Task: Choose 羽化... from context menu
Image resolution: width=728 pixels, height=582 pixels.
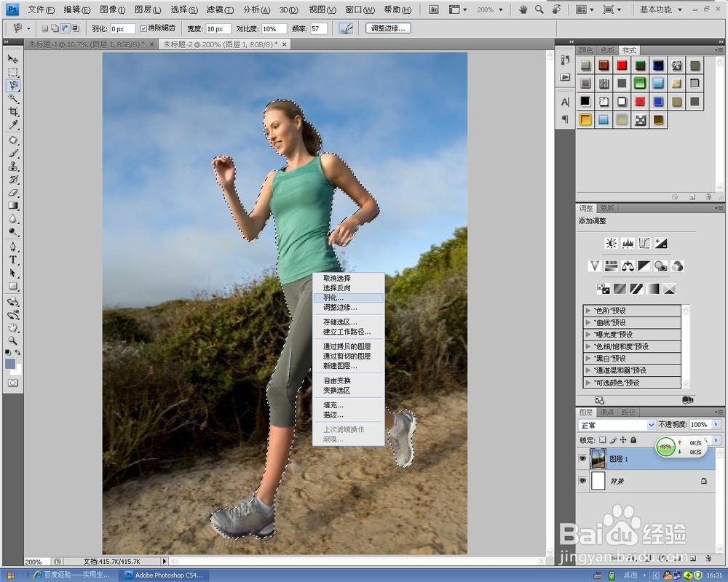Action: coord(348,298)
